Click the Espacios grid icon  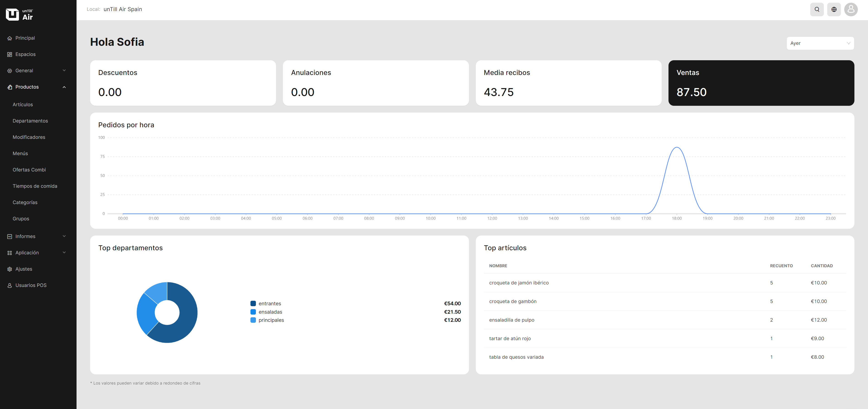(x=10, y=55)
